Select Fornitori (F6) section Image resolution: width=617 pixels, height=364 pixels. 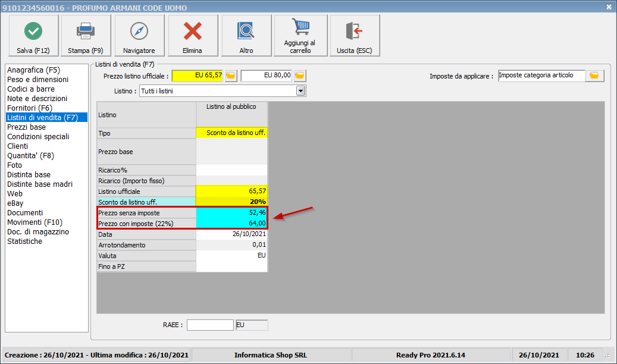click(30, 108)
